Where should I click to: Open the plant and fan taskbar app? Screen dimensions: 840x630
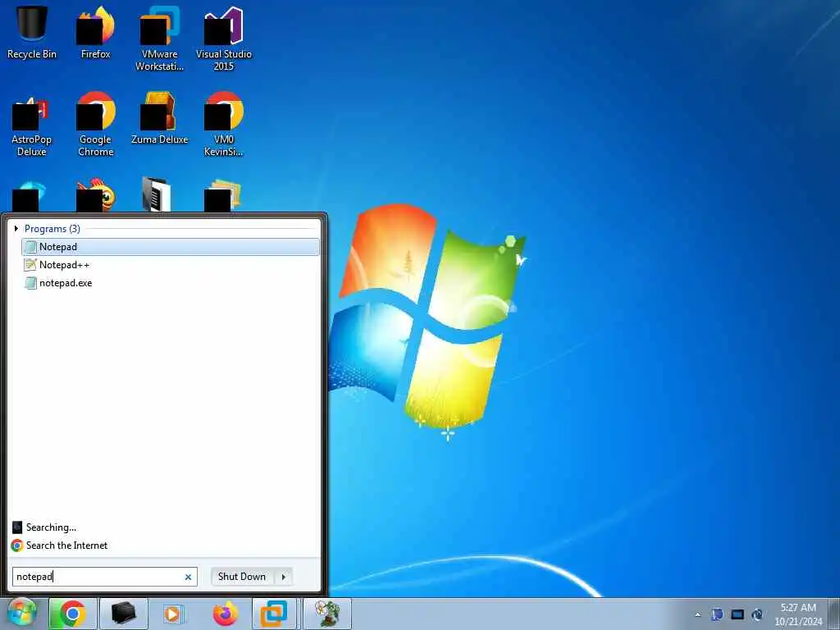coord(327,614)
